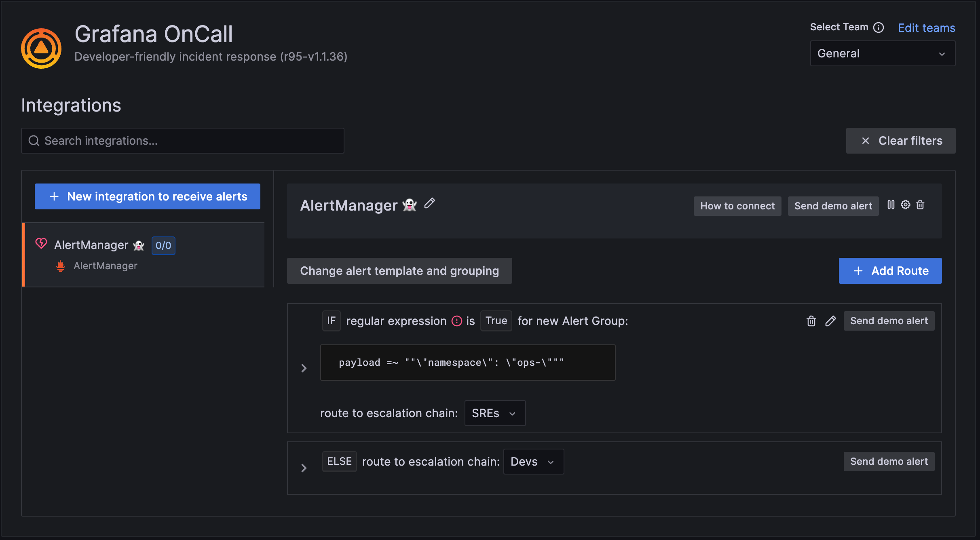Screen dimensions: 980x540
Task: Edit the AlertManager name with pencil icon
Action: tap(429, 204)
